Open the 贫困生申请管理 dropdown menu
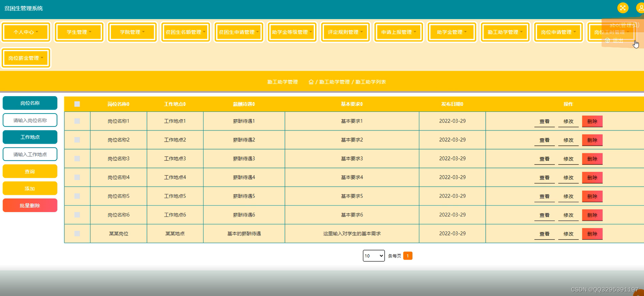Image resolution: width=644 pixels, height=296 pixels. 239,32
